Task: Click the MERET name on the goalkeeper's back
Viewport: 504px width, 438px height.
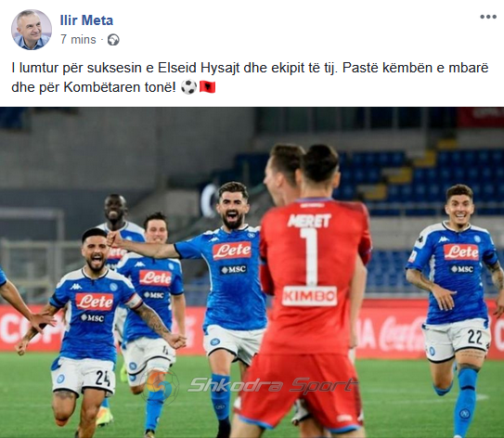Action: click(x=309, y=221)
